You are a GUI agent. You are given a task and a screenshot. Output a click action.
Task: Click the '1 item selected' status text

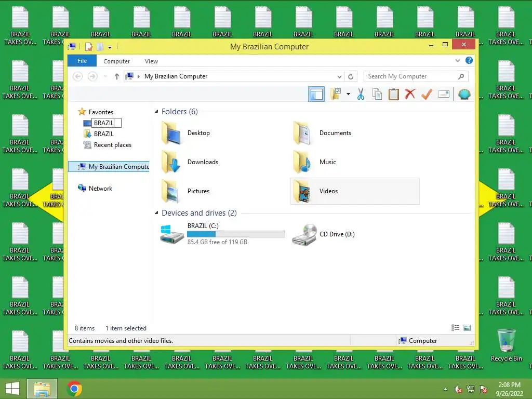tap(126, 328)
